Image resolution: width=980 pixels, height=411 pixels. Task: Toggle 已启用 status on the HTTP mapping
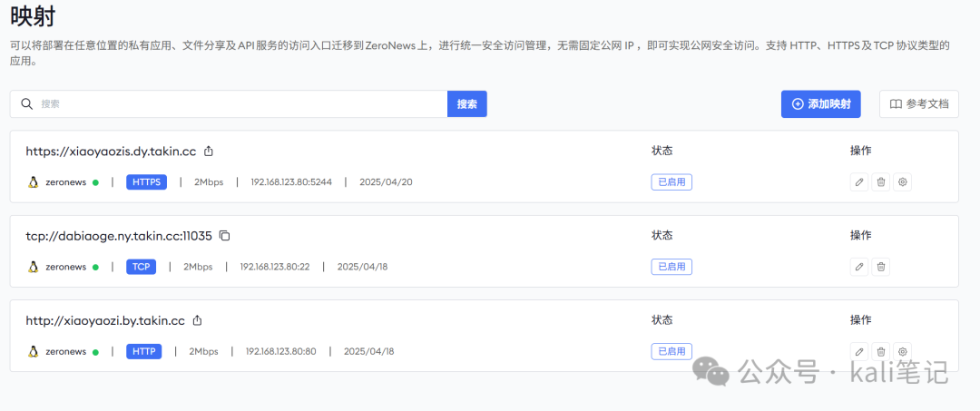click(671, 351)
